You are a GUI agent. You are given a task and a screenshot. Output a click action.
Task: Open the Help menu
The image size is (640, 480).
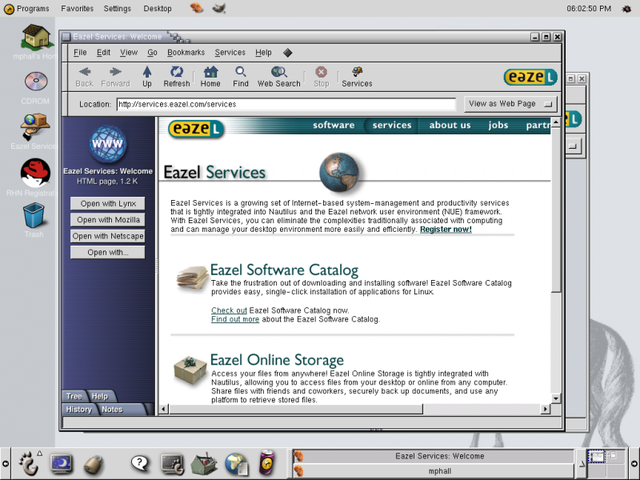[x=263, y=53]
